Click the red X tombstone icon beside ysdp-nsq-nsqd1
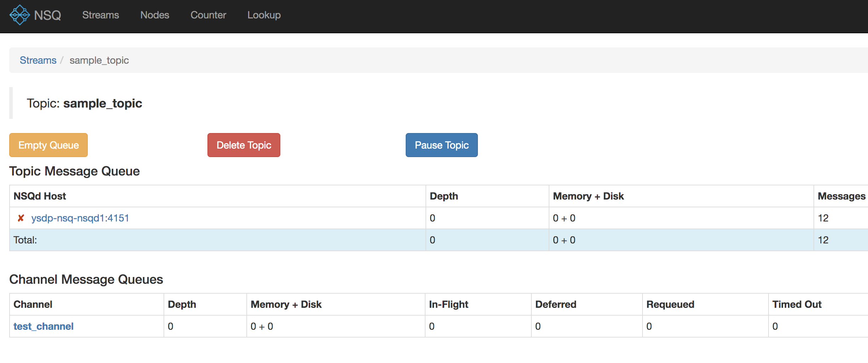Screen dimensions: 868x363 (x=21, y=218)
